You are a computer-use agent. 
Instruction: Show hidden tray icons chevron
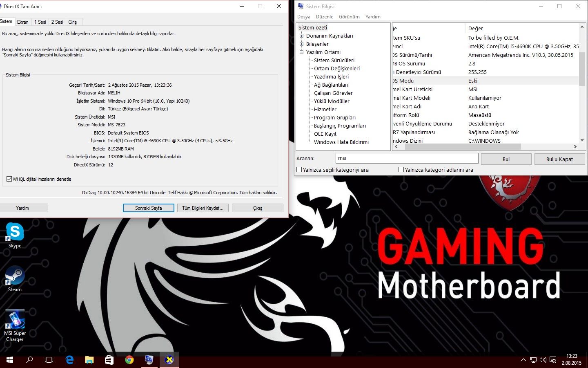523,360
